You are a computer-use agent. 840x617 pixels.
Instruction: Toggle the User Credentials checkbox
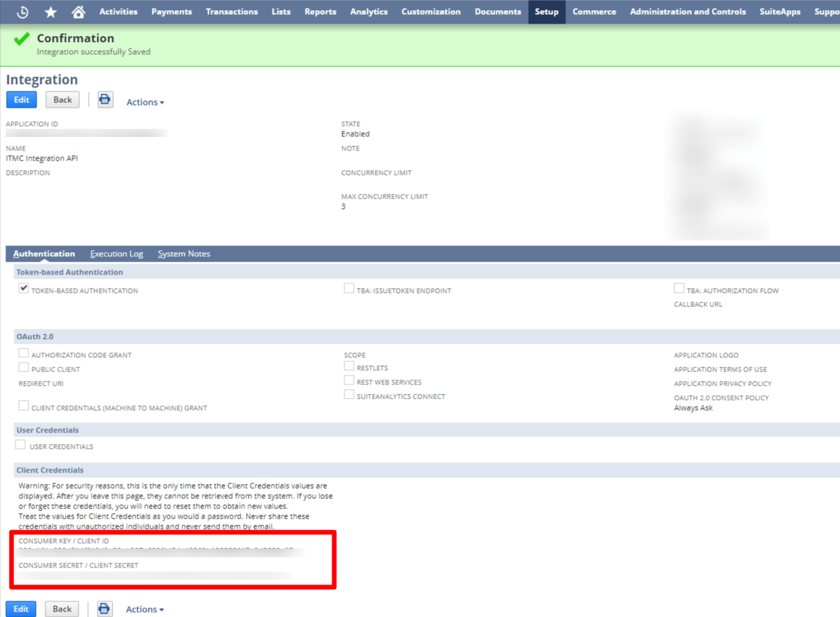click(x=20, y=444)
